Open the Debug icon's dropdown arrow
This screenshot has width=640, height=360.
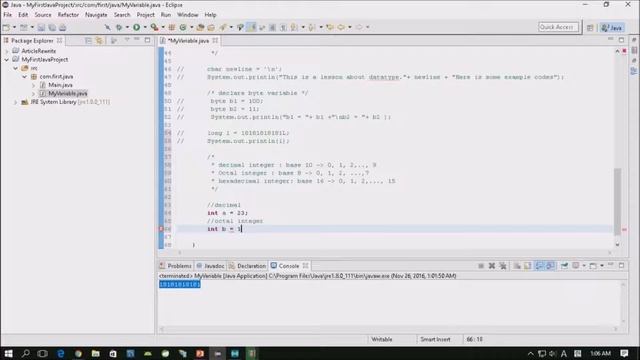pyautogui.click(x=127, y=27)
